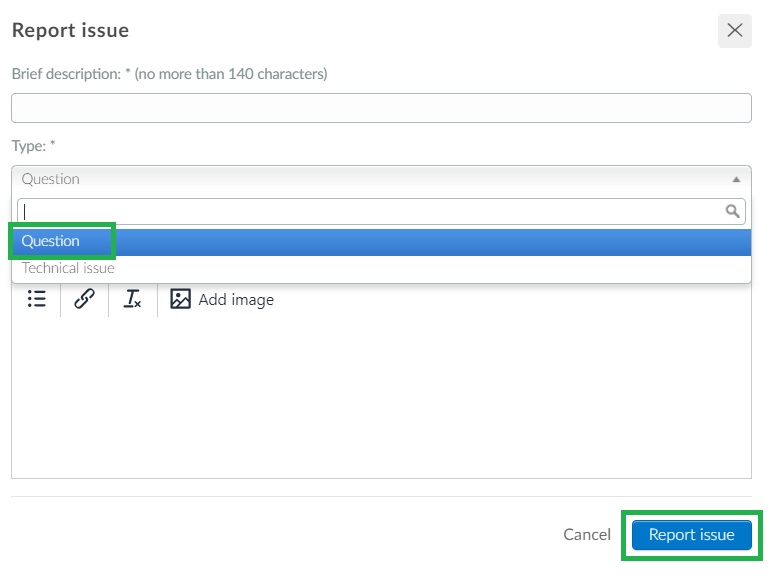This screenshot has height=586, width=772.
Task: Insert a bulleted list
Action: (37, 299)
